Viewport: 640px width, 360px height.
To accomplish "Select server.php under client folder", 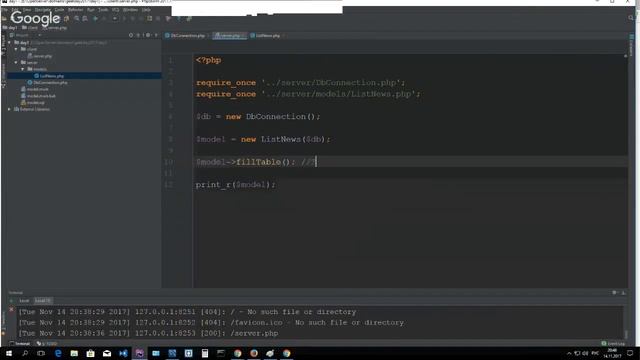I will (x=42, y=56).
